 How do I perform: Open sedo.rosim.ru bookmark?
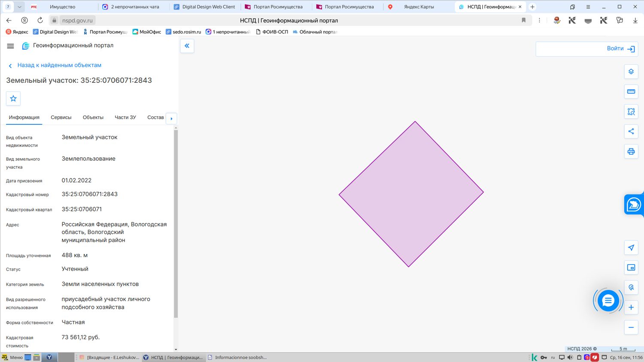point(183,32)
